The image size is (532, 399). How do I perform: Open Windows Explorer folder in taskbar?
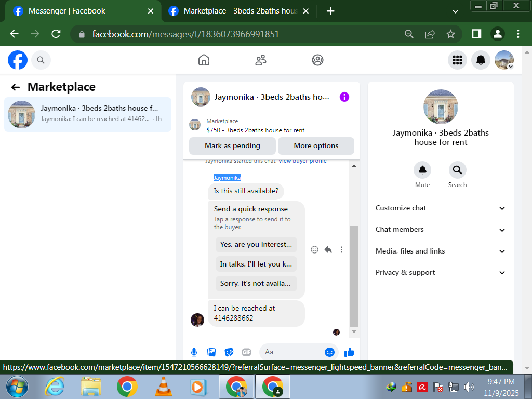91,387
